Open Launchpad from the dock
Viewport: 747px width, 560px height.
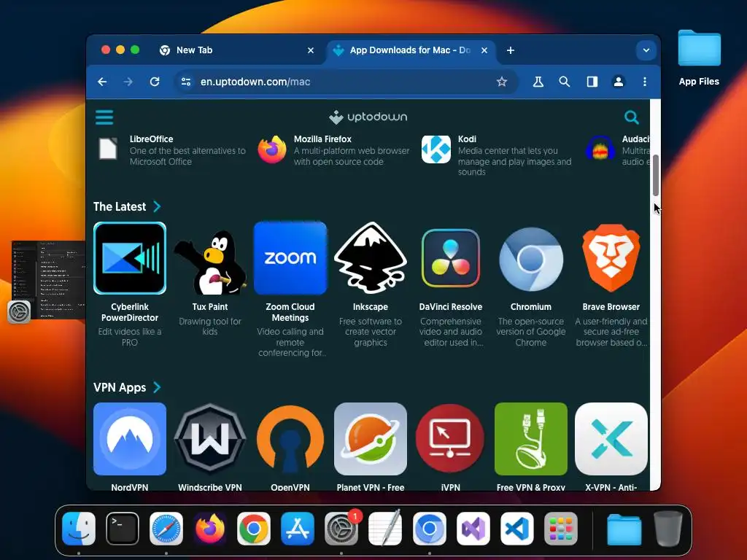coord(561,529)
